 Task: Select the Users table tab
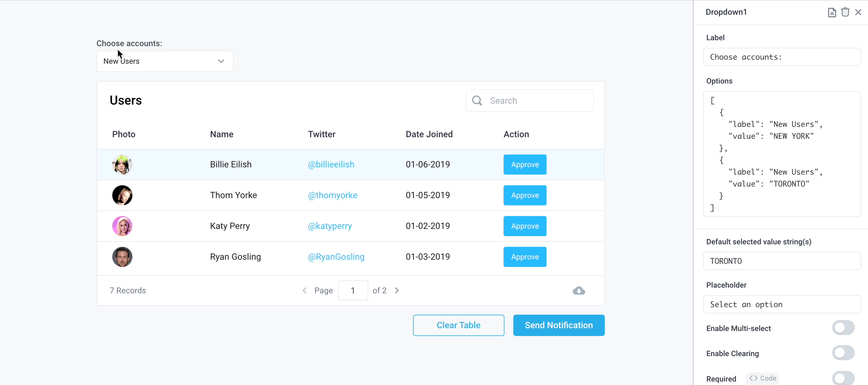click(x=126, y=100)
